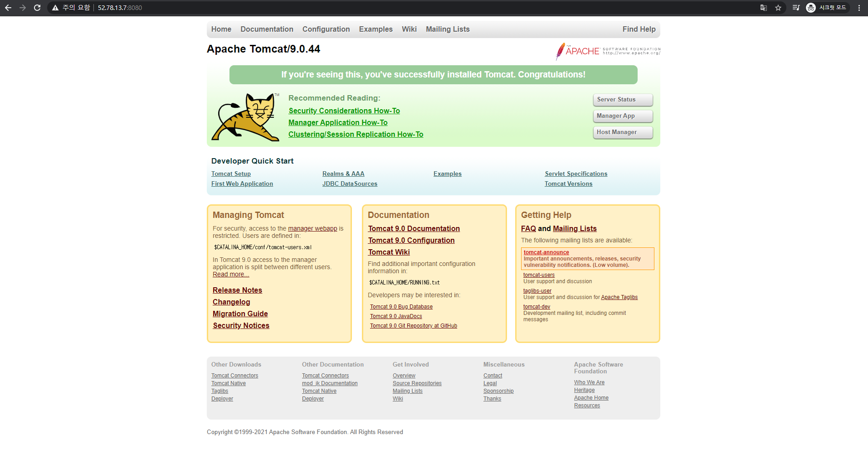Open the Examples nav item

[376, 29]
